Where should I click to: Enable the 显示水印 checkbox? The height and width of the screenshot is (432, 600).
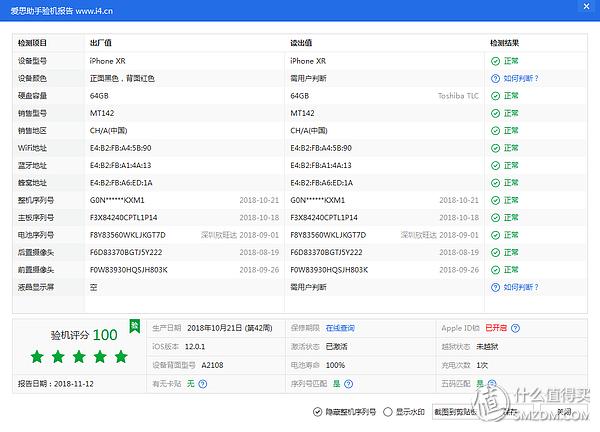tap(388, 412)
